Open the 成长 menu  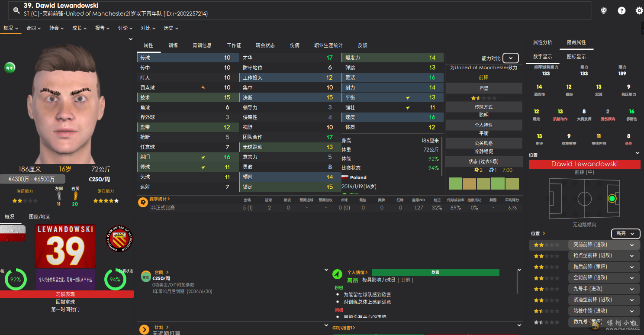[80, 28]
